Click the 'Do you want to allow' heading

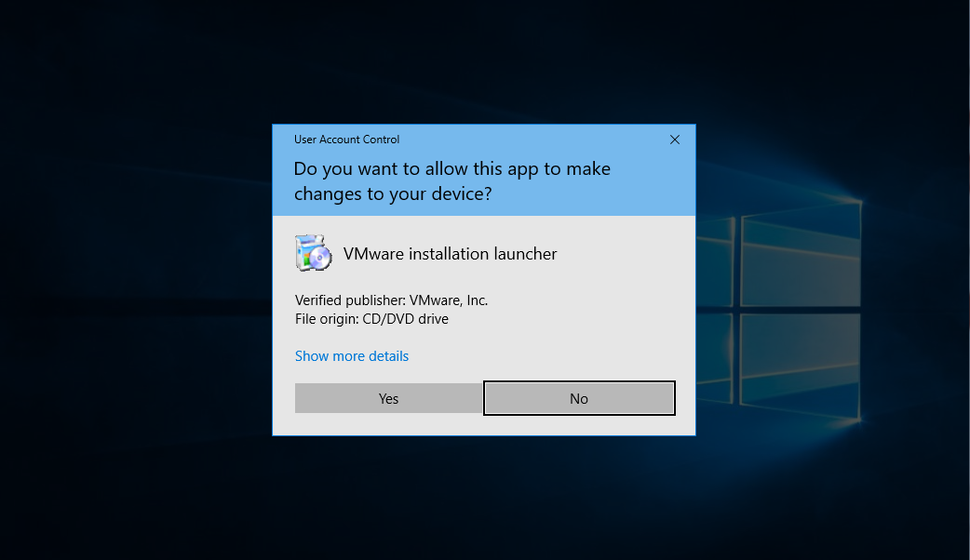(451, 181)
